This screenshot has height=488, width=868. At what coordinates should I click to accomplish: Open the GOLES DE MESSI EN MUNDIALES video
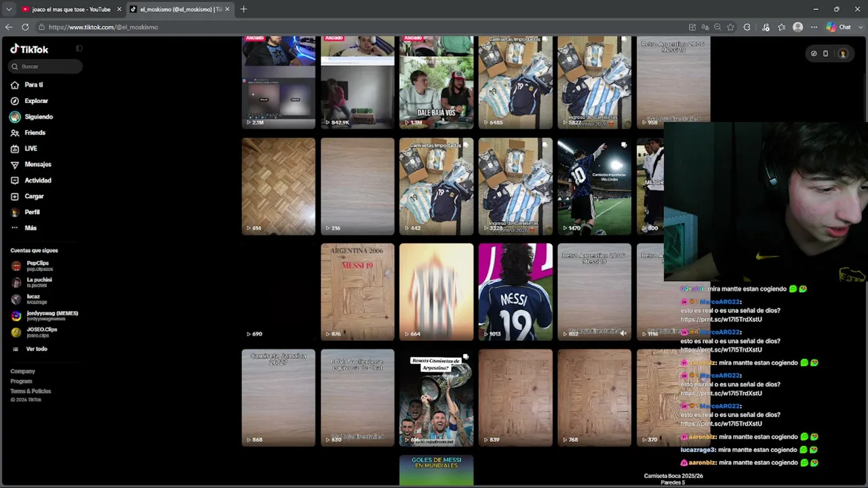436,470
